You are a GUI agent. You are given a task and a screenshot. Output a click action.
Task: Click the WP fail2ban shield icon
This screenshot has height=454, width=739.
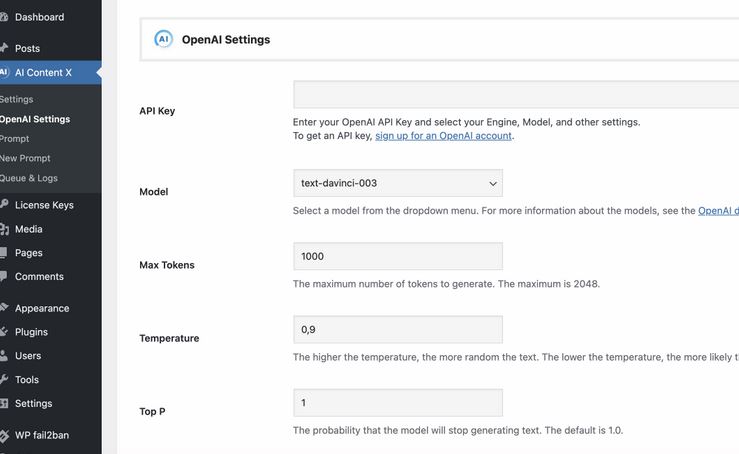pos(4,435)
